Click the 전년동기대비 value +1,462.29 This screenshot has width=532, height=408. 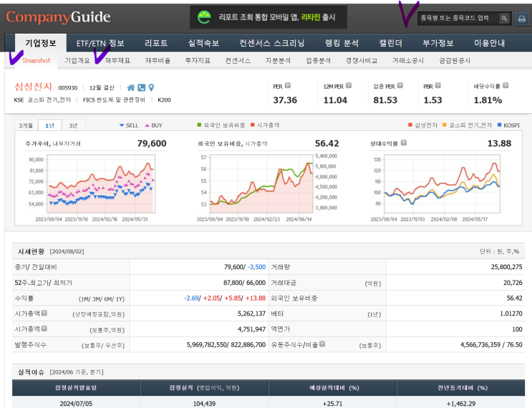coord(461,404)
